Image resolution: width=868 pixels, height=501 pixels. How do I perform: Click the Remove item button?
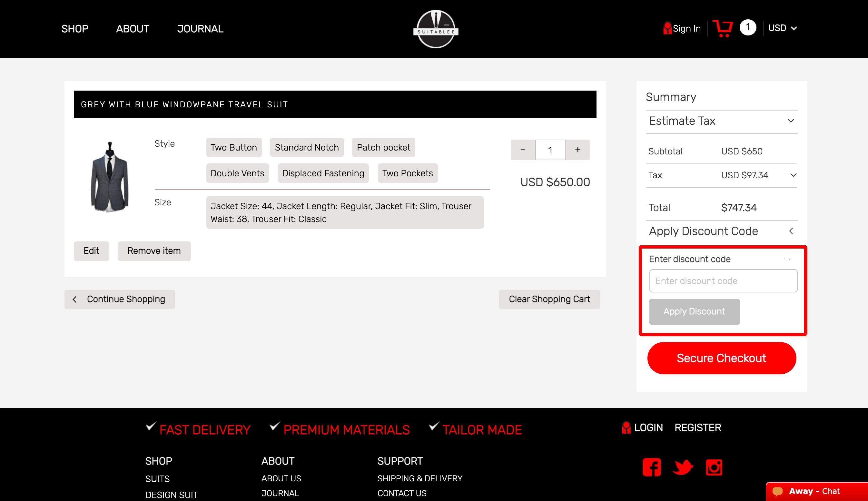[154, 251]
